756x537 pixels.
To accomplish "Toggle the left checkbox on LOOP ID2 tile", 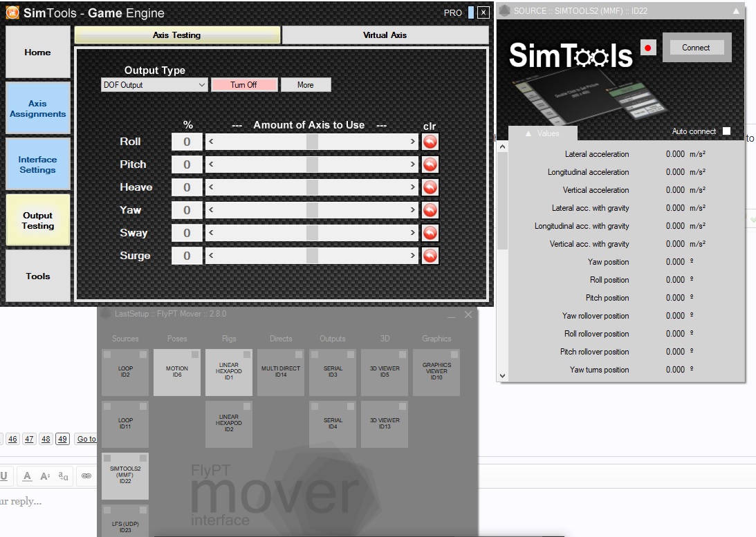I will point(107,355).
